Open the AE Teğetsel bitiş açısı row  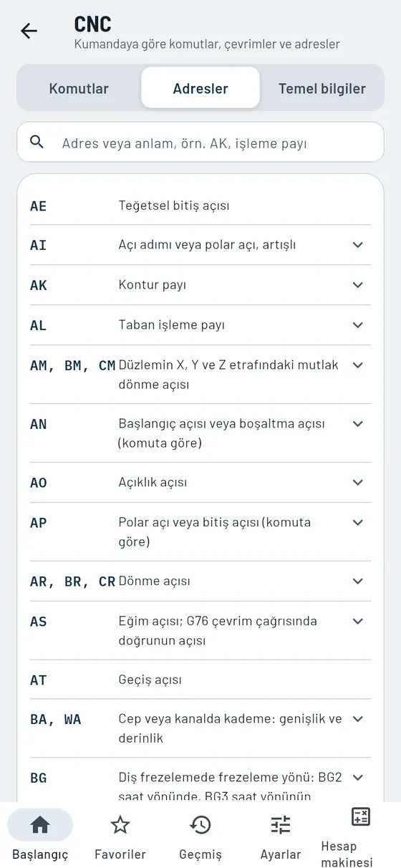coord(200,206)
